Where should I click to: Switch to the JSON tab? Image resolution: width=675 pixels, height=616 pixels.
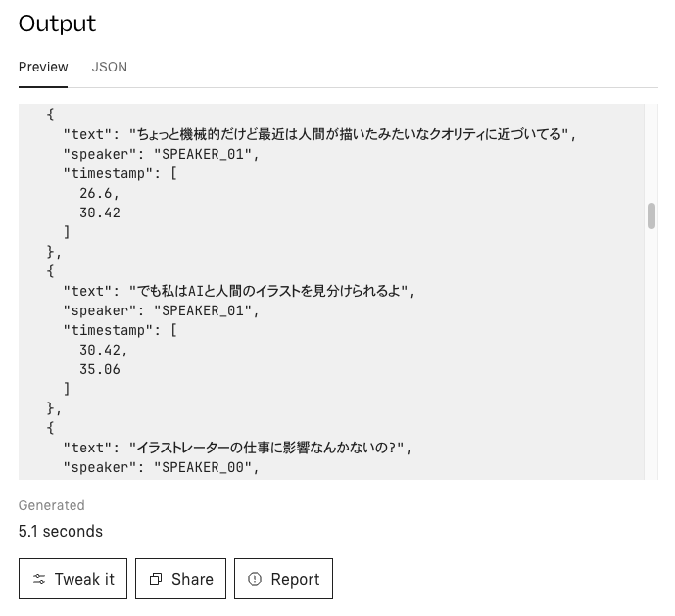(x=109, y=67)
